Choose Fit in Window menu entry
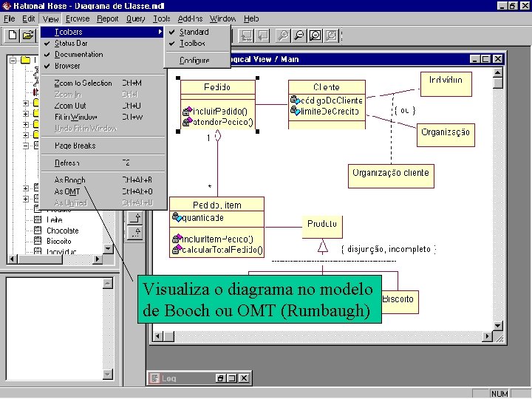Screen dimensions: 532x399 pyautogui.click(x=102, y=117)
